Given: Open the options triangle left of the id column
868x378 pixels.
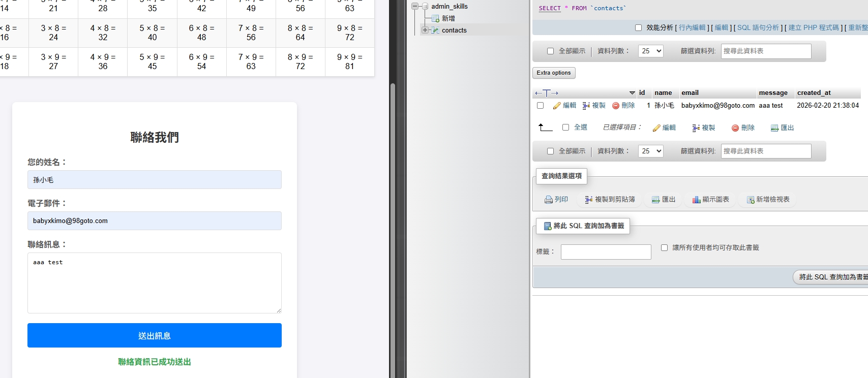Looking at the screenshot, I should click(x=632, y=93).
